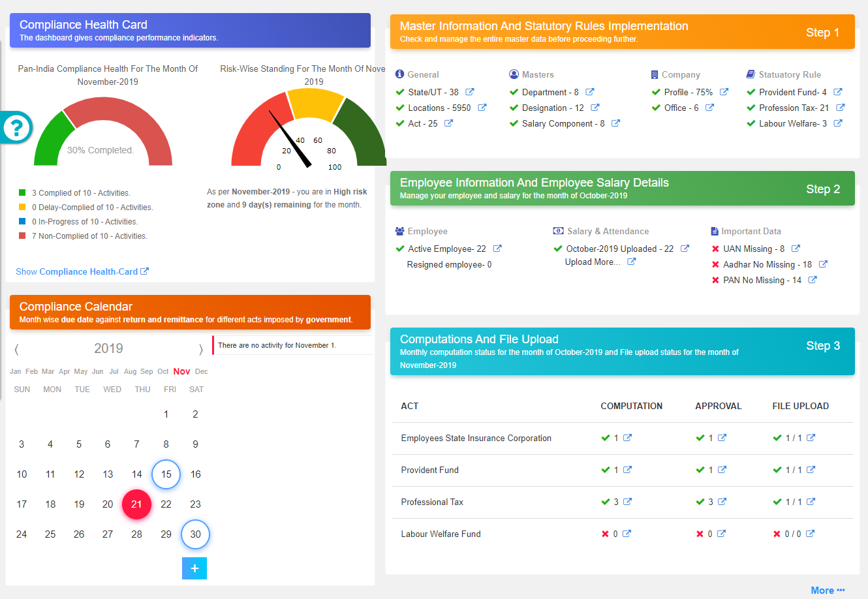Open external link icon beside Locations - 5950

click(482, 108)
